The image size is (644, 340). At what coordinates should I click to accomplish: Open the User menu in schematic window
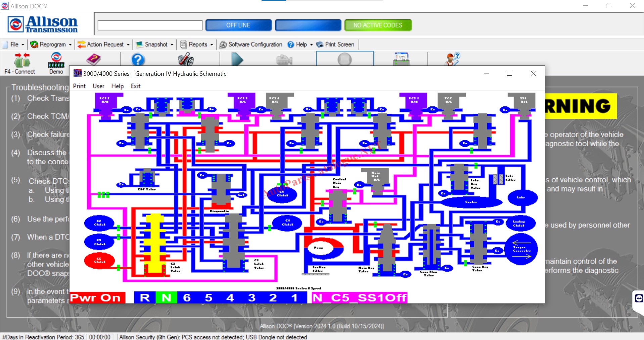(98, 86)
